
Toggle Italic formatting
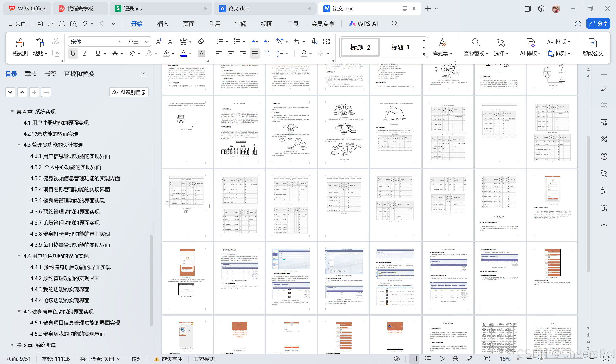pyautogui.click(x=85, y=53)
